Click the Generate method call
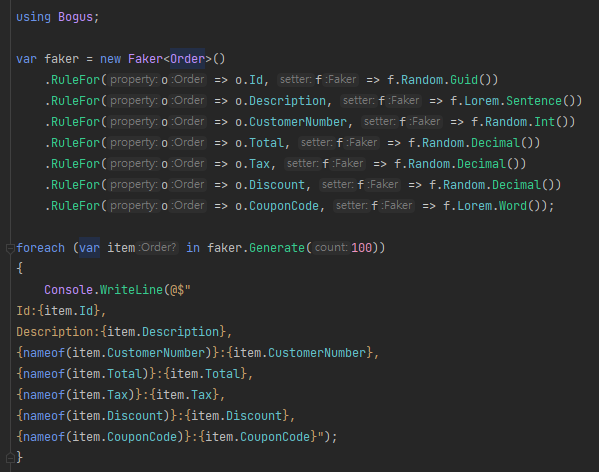Image resolution: width=599 pixels, height=472 pixels. pyautogui.click(x=277, y=248)
